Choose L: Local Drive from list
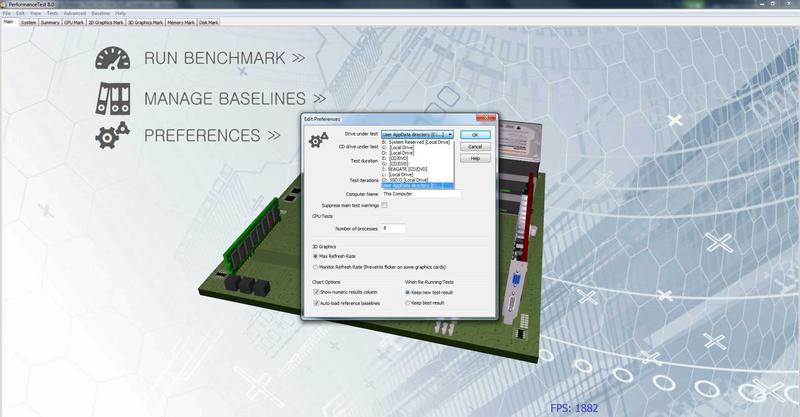The height and width of the screenshot is (417, 800). (x=417, y=175)
